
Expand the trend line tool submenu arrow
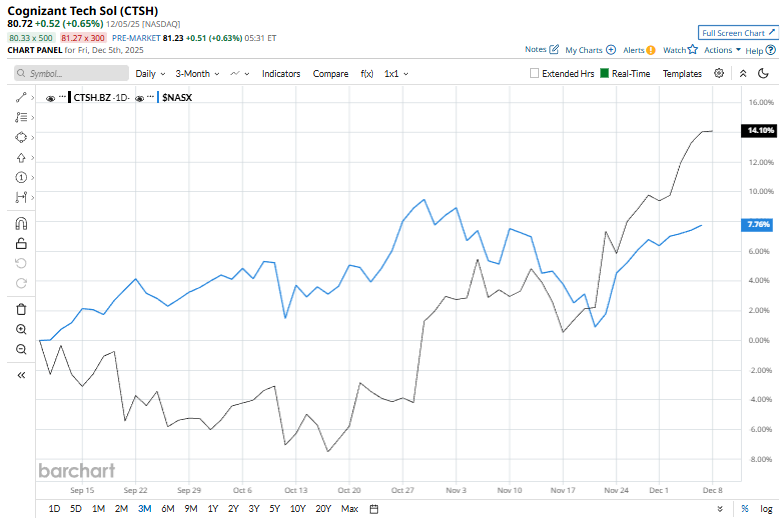32,98
